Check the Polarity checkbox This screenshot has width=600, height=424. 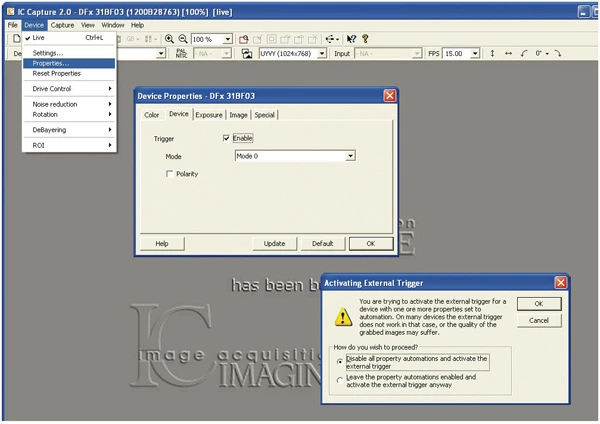[x=170, y=174]
